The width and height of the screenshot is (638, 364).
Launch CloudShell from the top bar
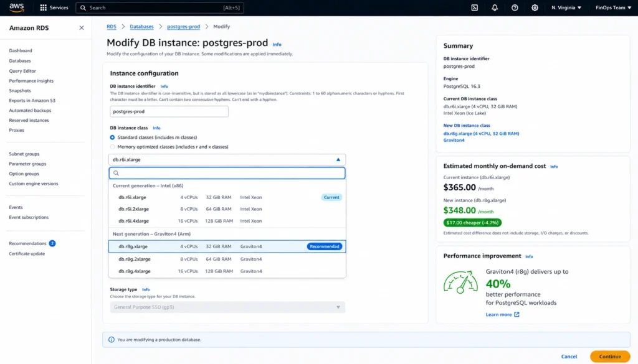point(474,7)
